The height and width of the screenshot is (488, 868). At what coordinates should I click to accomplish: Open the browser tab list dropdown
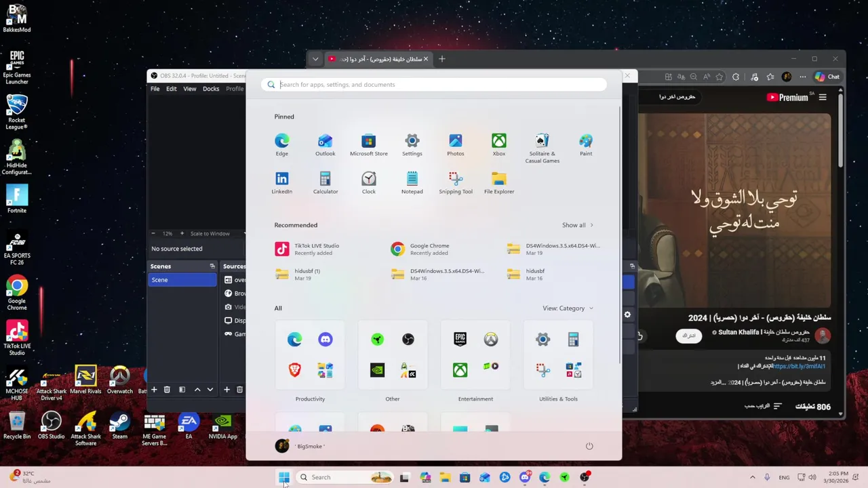(x=315, y=59)
